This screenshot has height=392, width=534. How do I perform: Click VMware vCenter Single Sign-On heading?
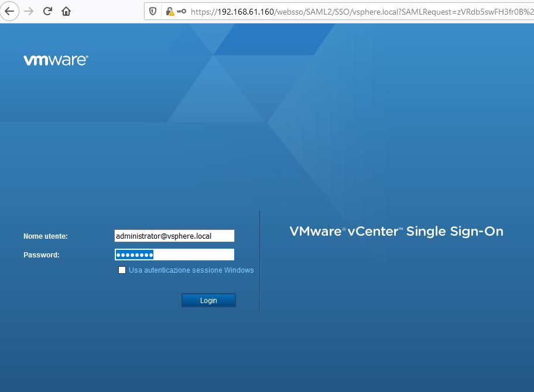(396, 231)
